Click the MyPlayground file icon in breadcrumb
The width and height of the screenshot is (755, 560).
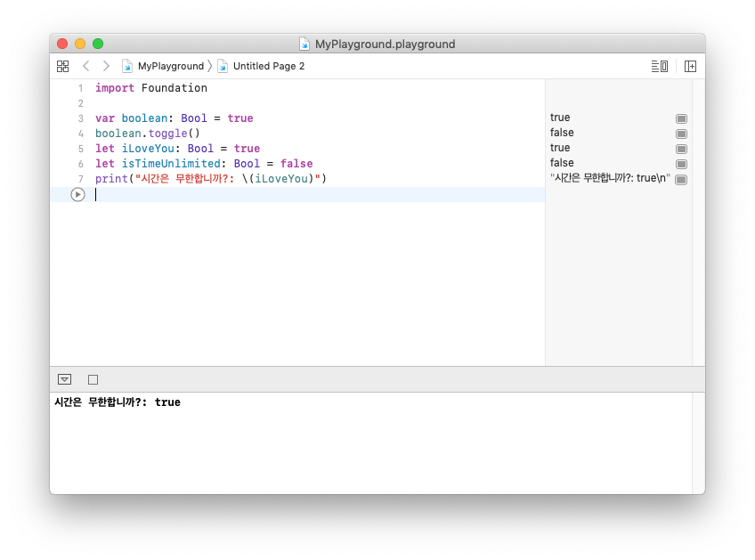coord(127,66)
